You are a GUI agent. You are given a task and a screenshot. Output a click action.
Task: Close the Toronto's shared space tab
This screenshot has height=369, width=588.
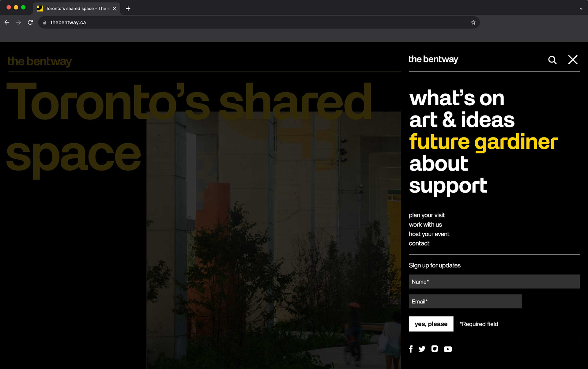[x=114, y=9]
